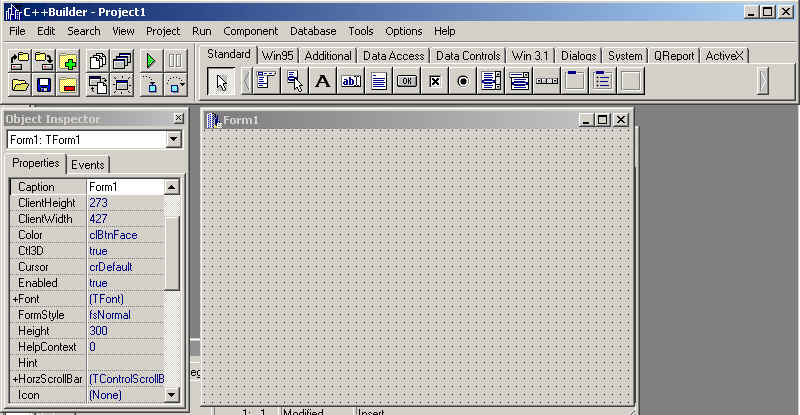Select the OK Button component icon
The width and height of the screenshot is (800, 415).
tap(407, 81)
